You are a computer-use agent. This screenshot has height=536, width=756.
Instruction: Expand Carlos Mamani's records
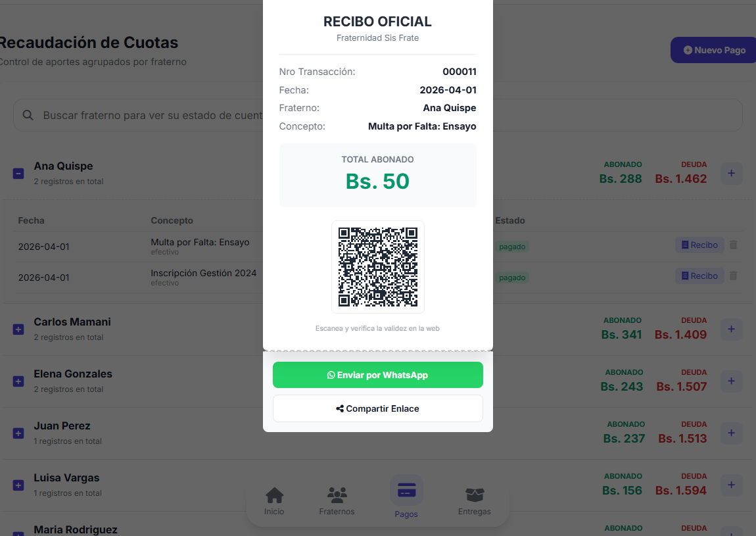pyautogui.click(x=18, y=329)
